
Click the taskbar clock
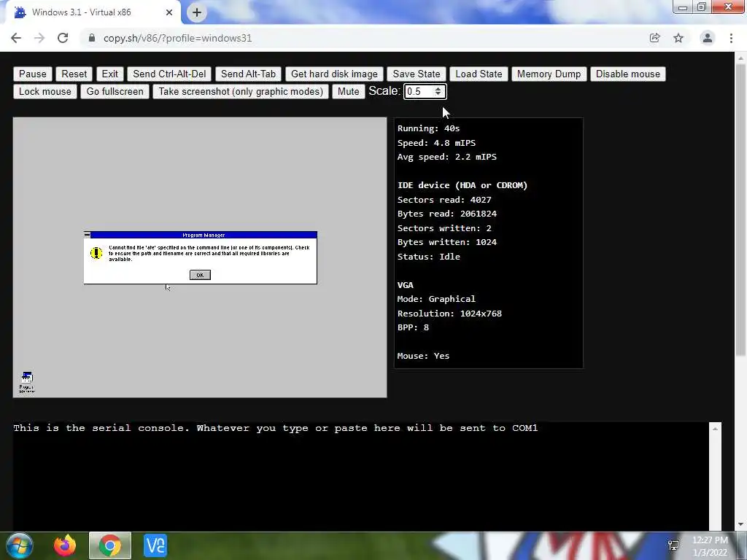710,546
